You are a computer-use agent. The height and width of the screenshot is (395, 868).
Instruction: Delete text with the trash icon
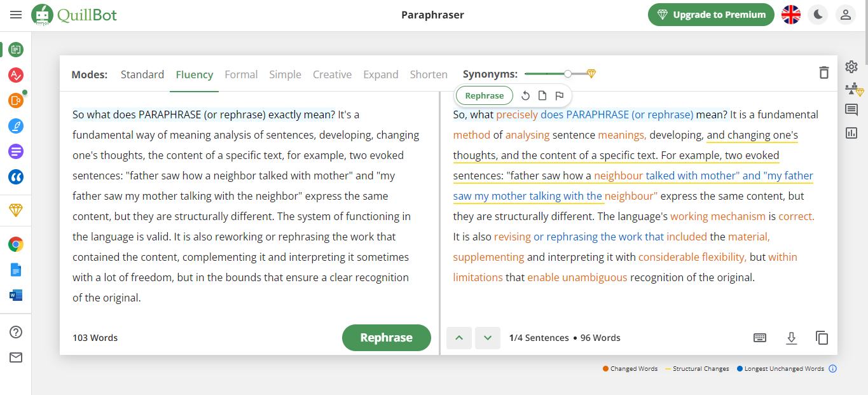(x=824, y=73)
